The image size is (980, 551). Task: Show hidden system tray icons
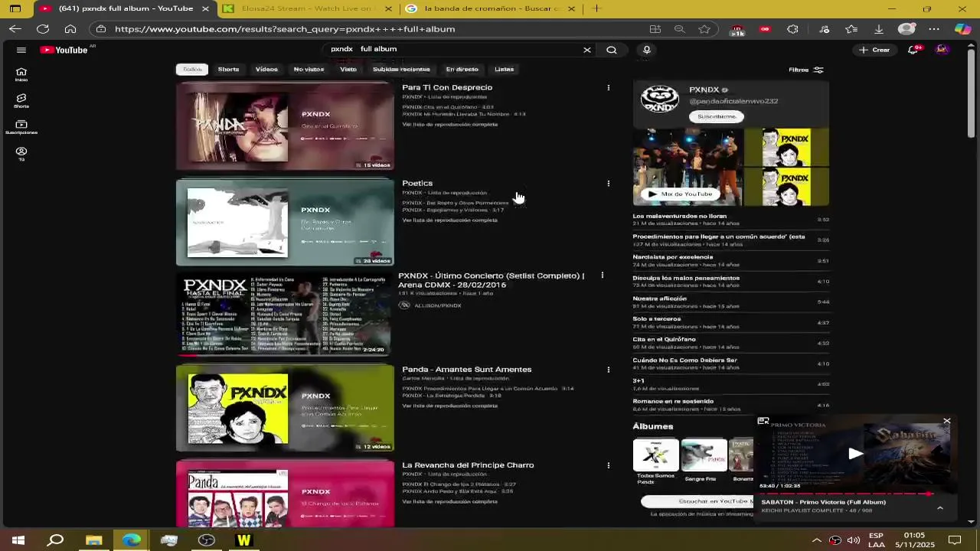pos(817,540)
